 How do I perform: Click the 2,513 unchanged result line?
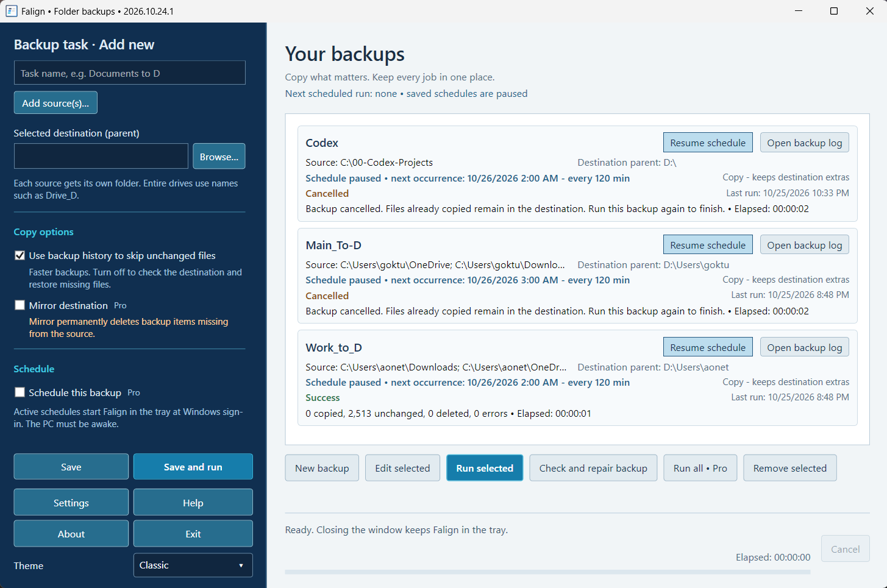point(448,413)
